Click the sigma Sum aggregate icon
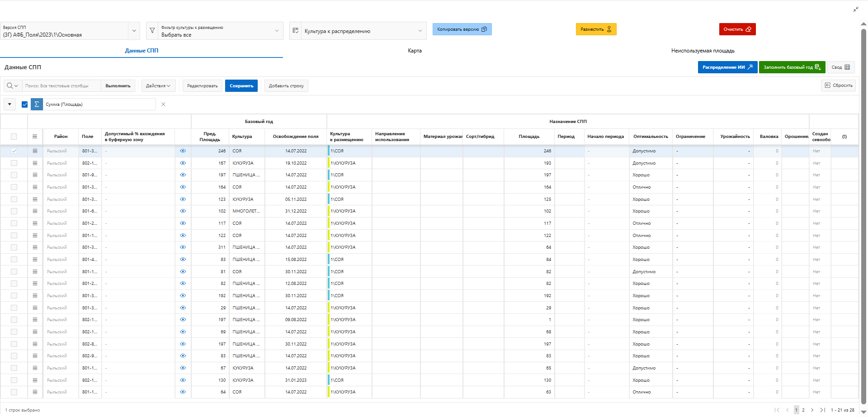This screenshot has width=868, height=417. click(x=37, y=104)
